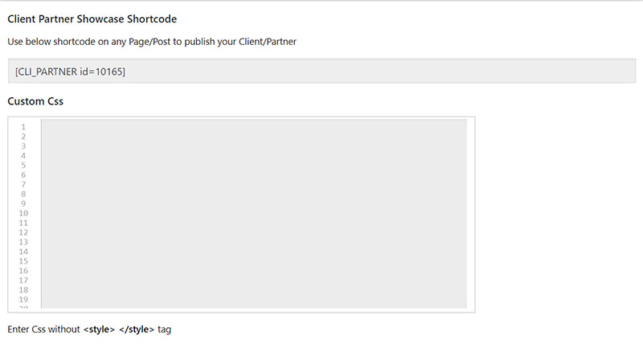Viewport: 643px width, 364px height.
Task: Select line number 2 in gutter
Action: 23,137
